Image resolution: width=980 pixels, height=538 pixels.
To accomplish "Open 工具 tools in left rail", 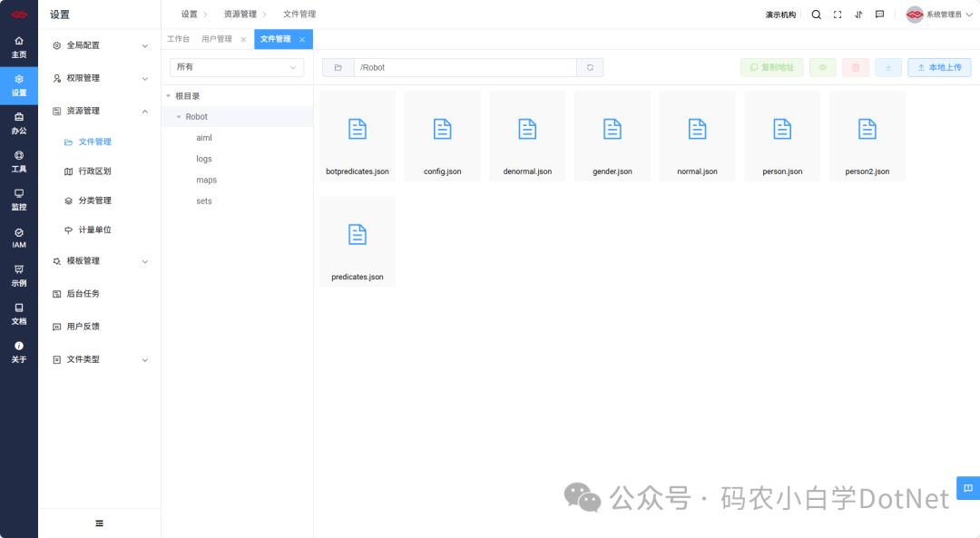I will pos(19,161).
